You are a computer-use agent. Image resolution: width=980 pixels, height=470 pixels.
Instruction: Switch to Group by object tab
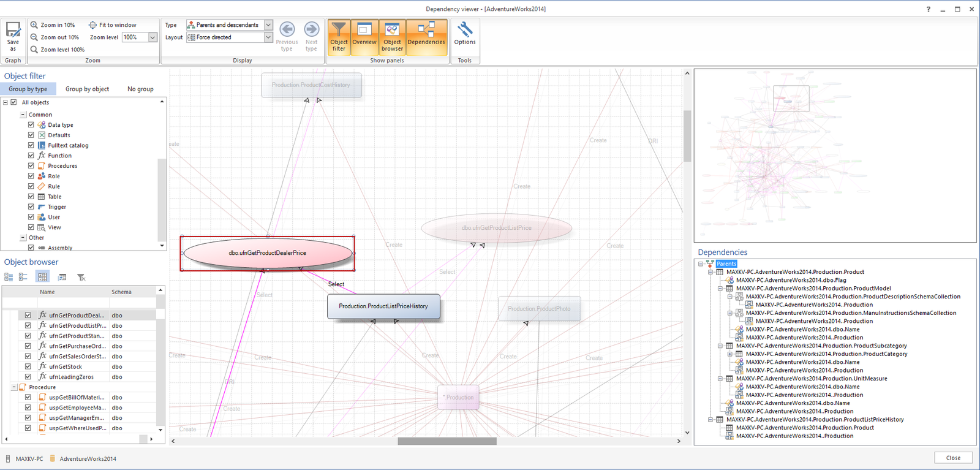coord(88,89)
